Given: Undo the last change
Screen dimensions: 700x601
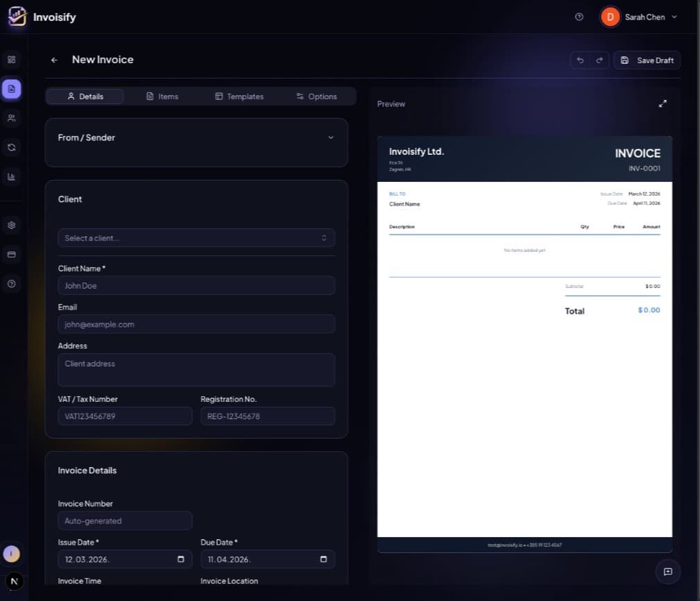Looking at the screenshot, I should [581, 60].
